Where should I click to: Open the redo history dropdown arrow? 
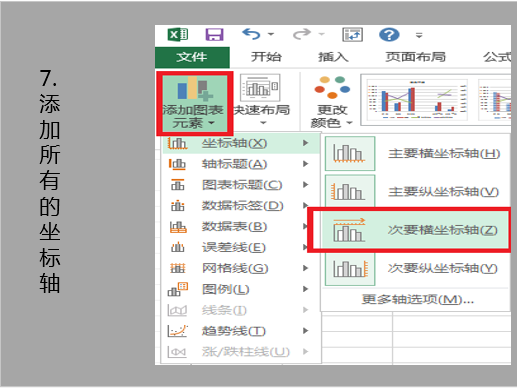tap(321, 34)
